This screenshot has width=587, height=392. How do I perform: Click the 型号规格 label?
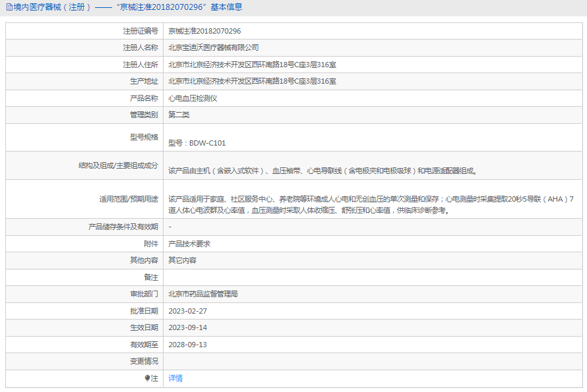pos(144,137)
